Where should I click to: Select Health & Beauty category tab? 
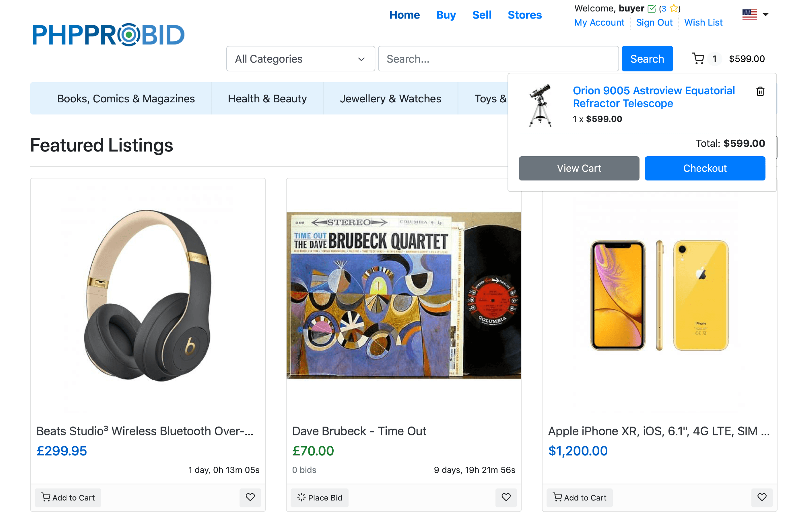267,99
